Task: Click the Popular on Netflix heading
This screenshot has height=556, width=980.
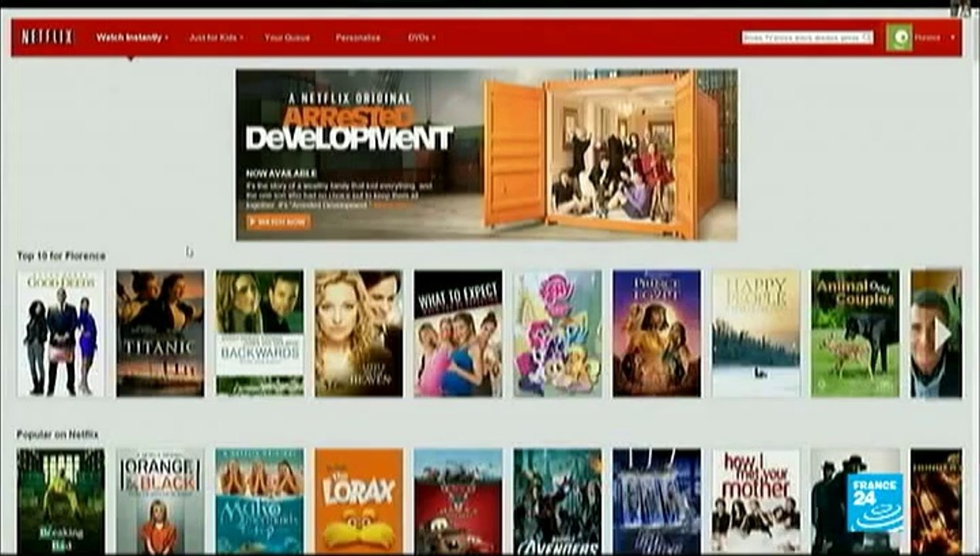Action: click(58, 435)
